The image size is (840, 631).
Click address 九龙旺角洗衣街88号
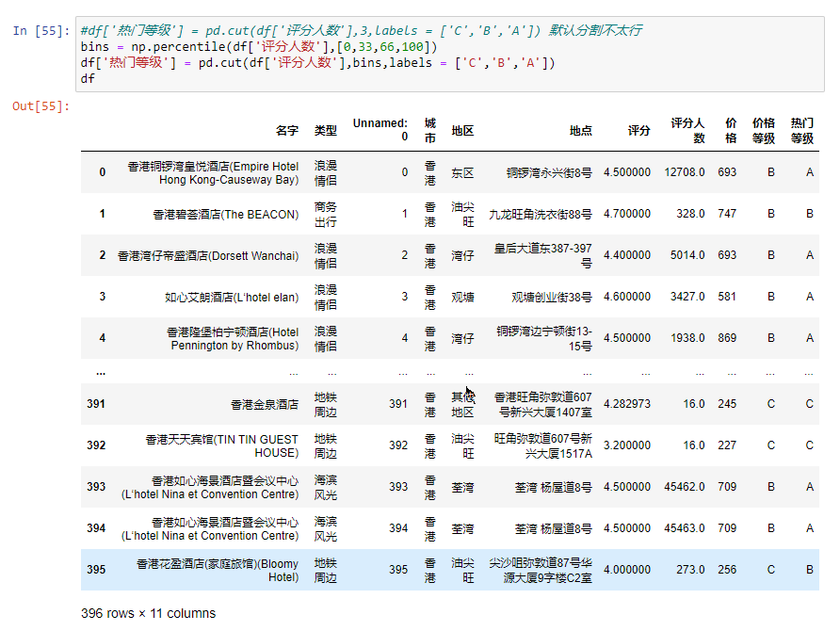[541, 215]
